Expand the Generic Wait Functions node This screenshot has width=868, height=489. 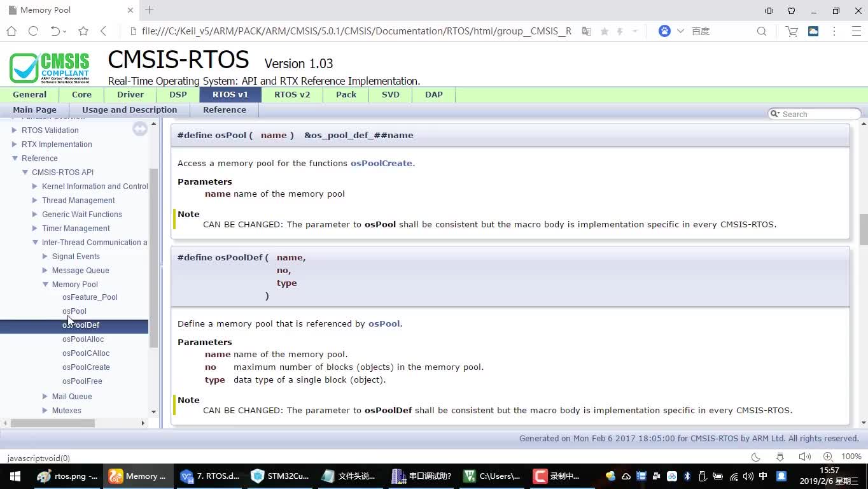click(35, 214)
